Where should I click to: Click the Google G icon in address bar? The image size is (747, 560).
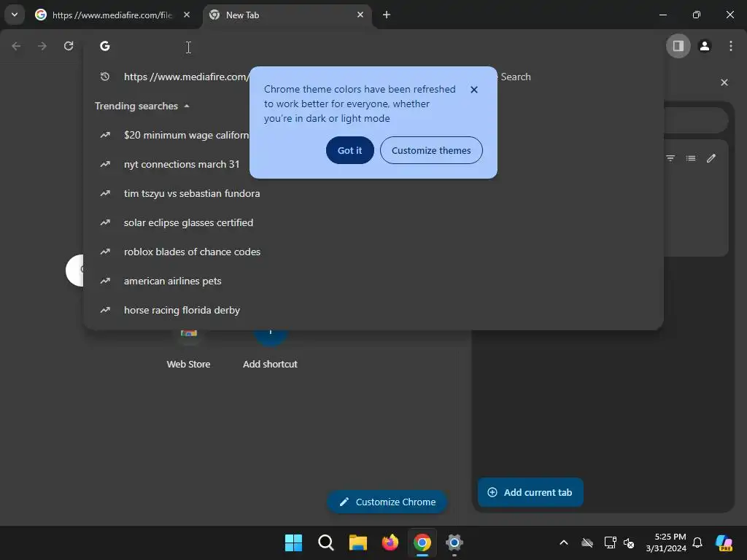click(x=105, y=46)
